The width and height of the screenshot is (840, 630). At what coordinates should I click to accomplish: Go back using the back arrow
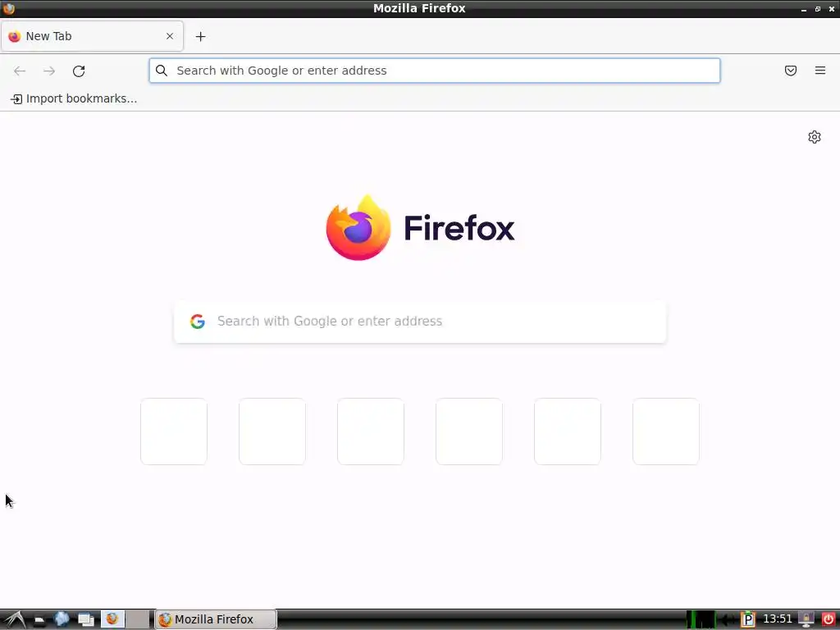coord(20,71)
